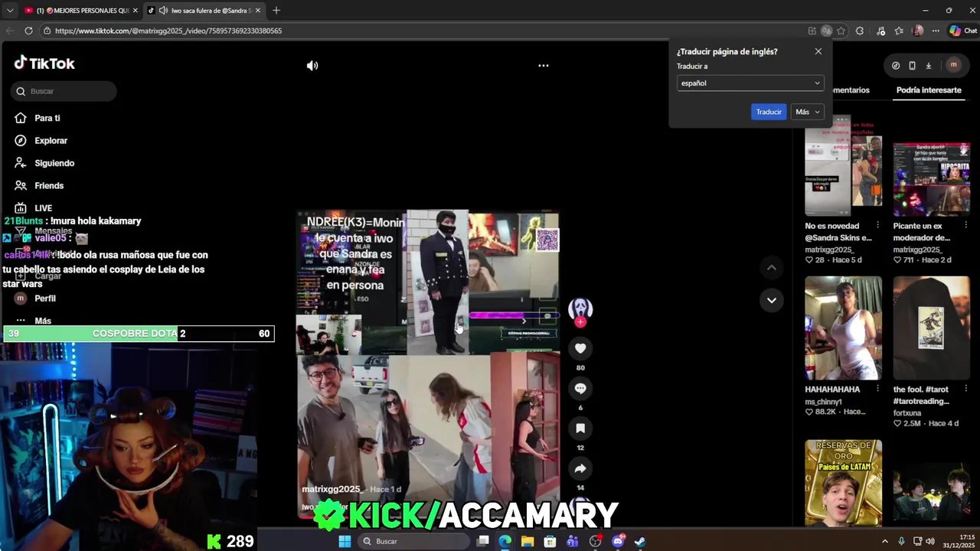Screen dimensions: 980x551
Task: Open the ms_chinny1 author link
Action: pos(823,402)
